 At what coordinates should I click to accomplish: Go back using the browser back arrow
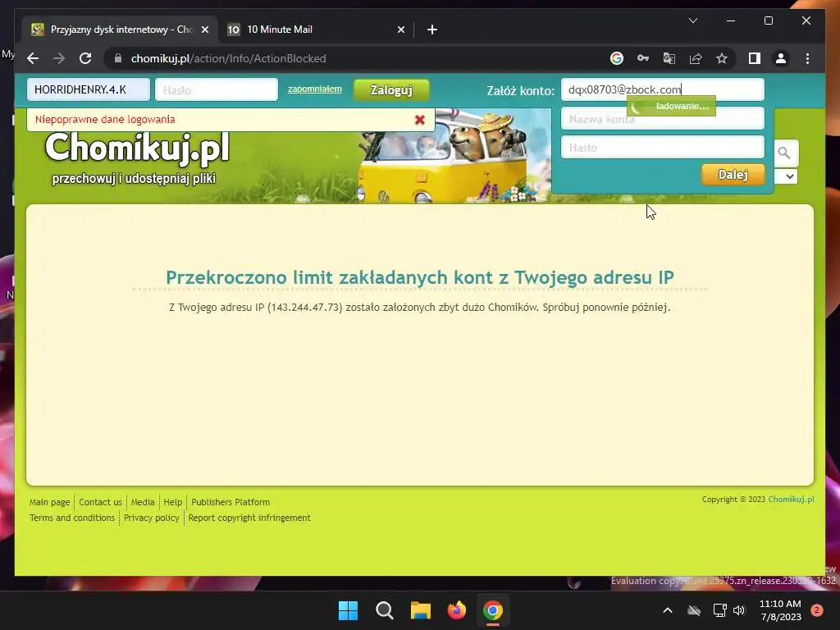(x=33, y=58)
